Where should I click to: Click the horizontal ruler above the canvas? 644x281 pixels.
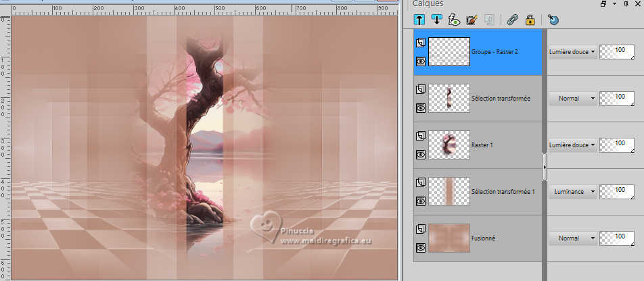(x=204, y=10)
